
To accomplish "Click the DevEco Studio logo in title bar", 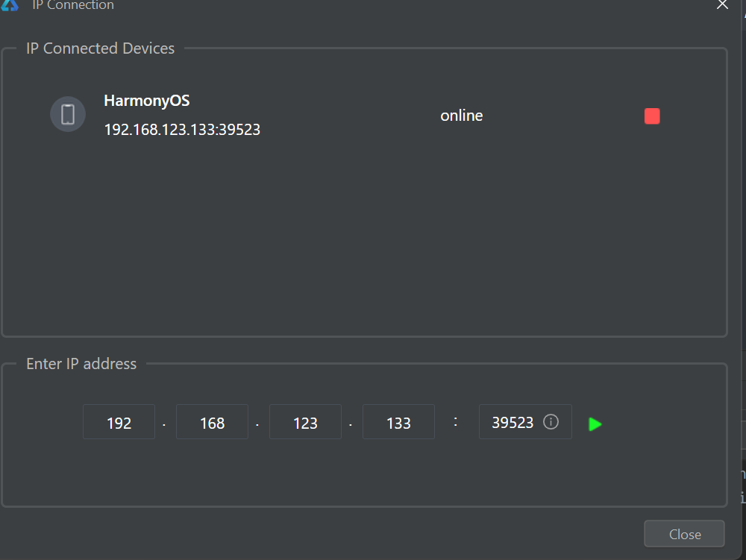I will [10, 4].
